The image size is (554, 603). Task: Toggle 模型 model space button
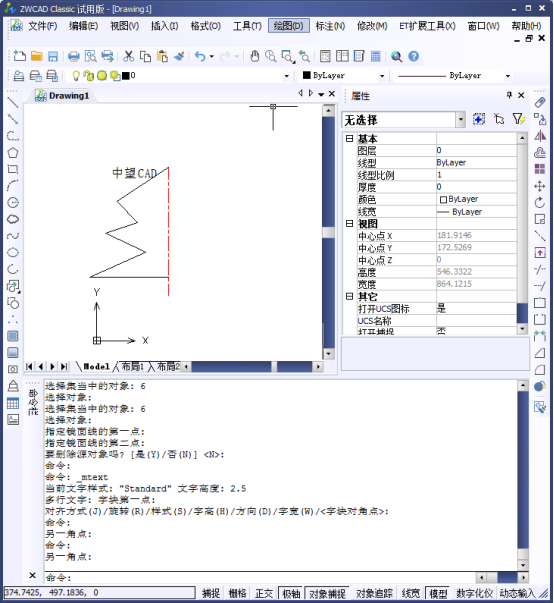[438, 593]
